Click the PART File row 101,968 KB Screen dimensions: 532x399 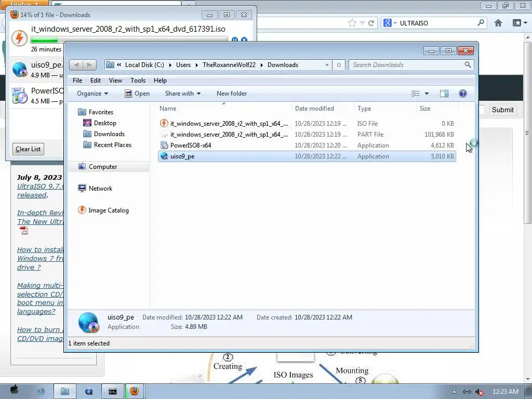pyautogui.click(x=307, y=135)
